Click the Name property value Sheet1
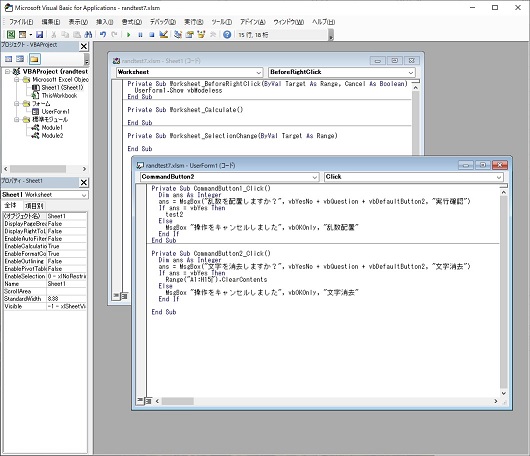Viewport: 530px width, 456px height. coord(66,284)
